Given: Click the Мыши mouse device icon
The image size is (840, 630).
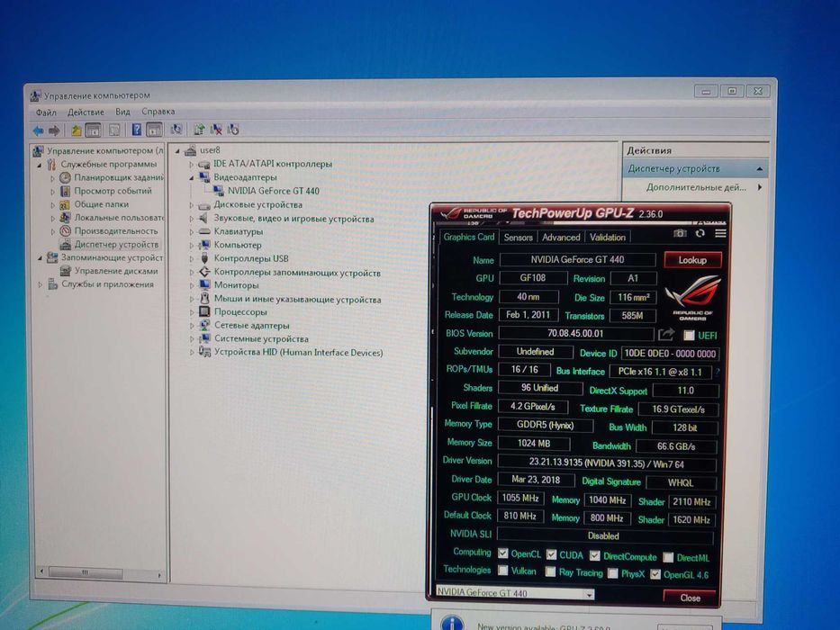Looking at the screenshot, I should 204,299.
